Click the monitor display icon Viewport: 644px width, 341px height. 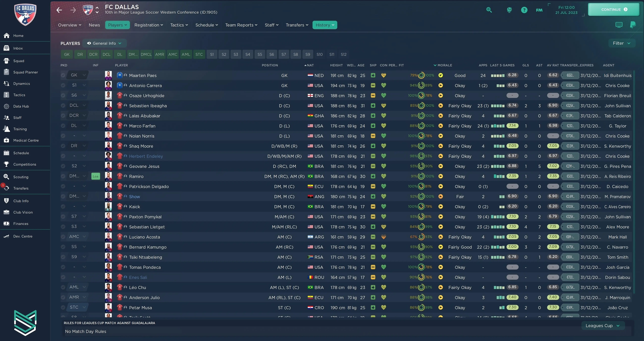pos(619,25)
